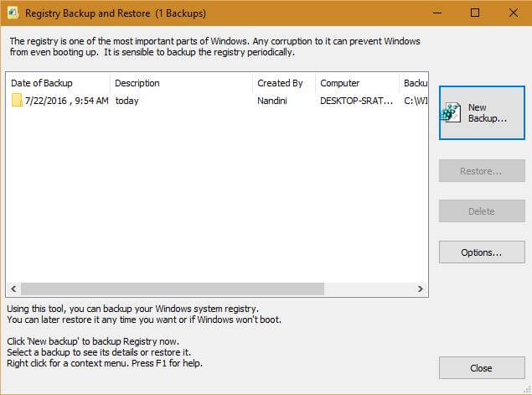Click the Restore… button

(482, 171)
